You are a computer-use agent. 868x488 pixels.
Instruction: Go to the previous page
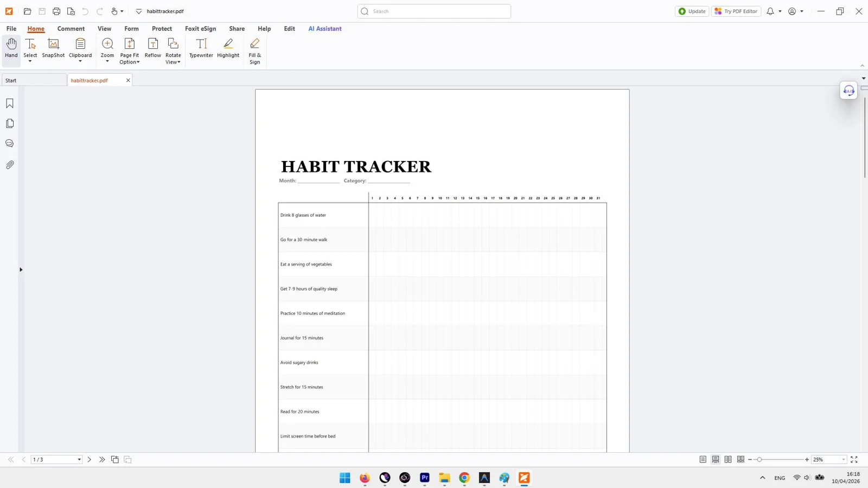pyautogui.click(x=24, y=460)
